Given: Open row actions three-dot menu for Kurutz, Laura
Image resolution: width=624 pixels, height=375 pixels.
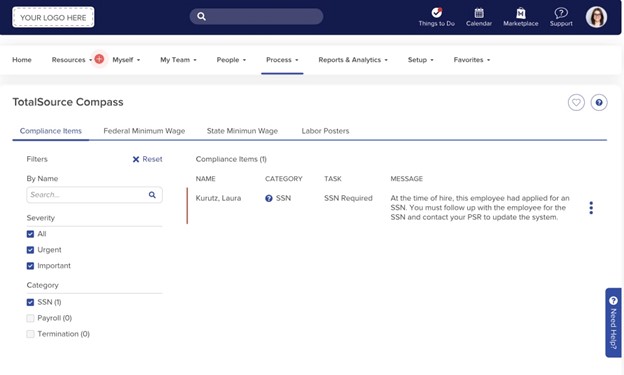Looking at the screenshot, I should click(591, 208).
